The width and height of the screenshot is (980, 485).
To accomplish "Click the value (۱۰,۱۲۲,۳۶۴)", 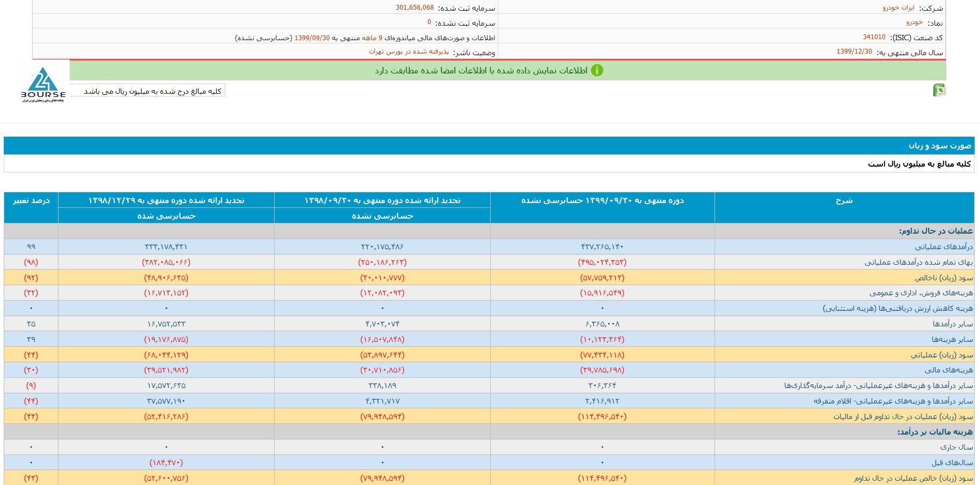I will coord(602,339).
